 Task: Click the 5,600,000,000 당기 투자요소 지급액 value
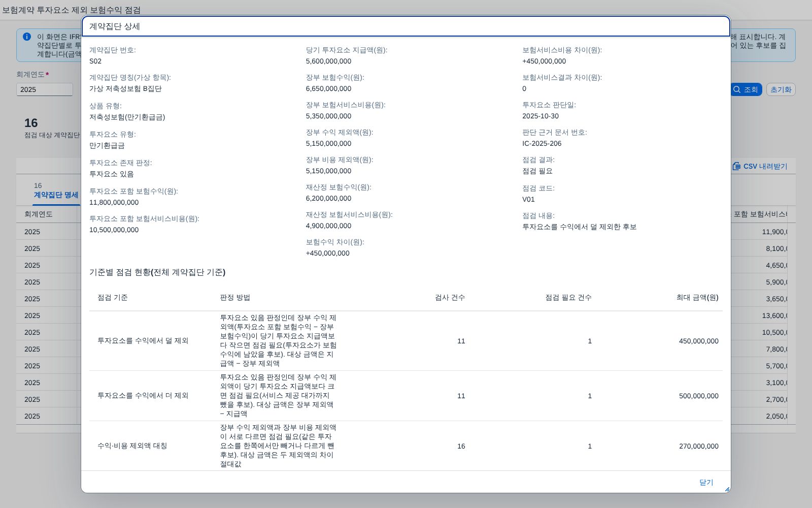[328, 61]
